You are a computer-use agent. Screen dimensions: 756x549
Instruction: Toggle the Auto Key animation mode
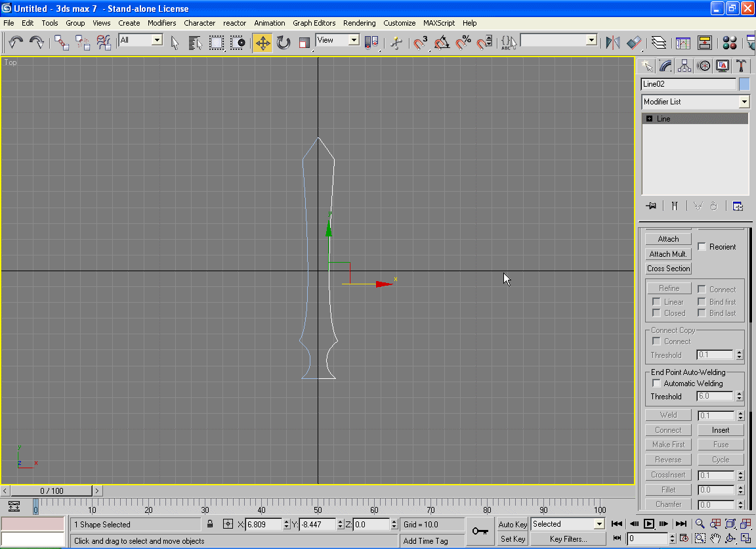tap(513, 524)
